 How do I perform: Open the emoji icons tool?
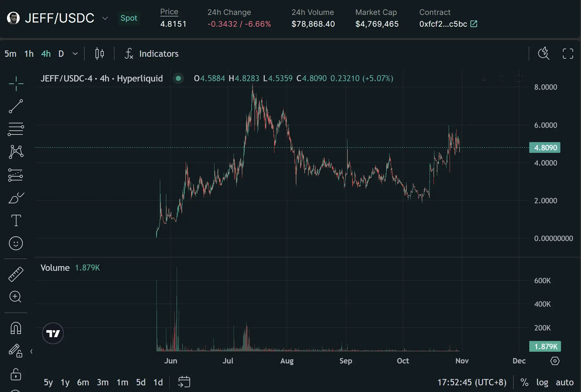pos(16,243)
